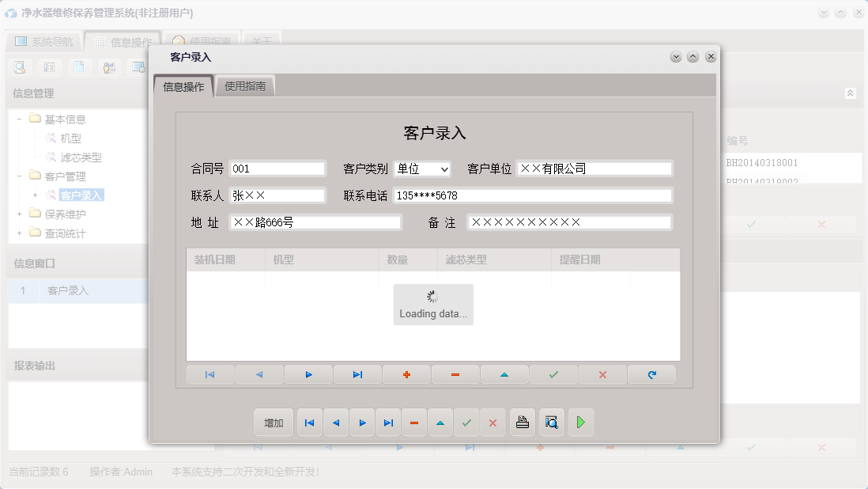Select the delete record minus icon
Viewport: 868px width, 489px height.
(455, 373)
